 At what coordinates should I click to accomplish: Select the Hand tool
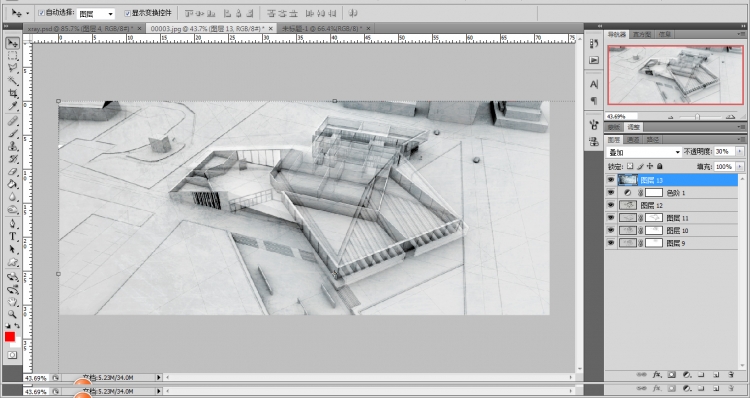12,302
